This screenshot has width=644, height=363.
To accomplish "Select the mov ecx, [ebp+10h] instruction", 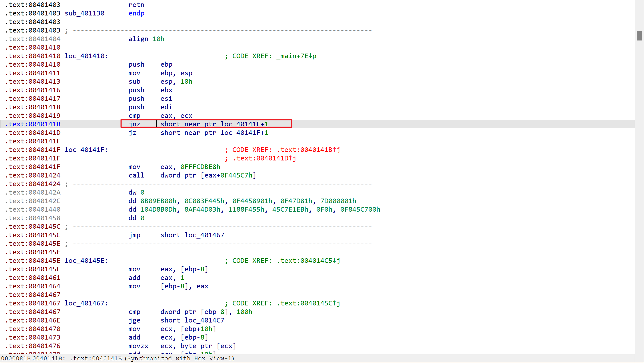I will coord(172,329).
